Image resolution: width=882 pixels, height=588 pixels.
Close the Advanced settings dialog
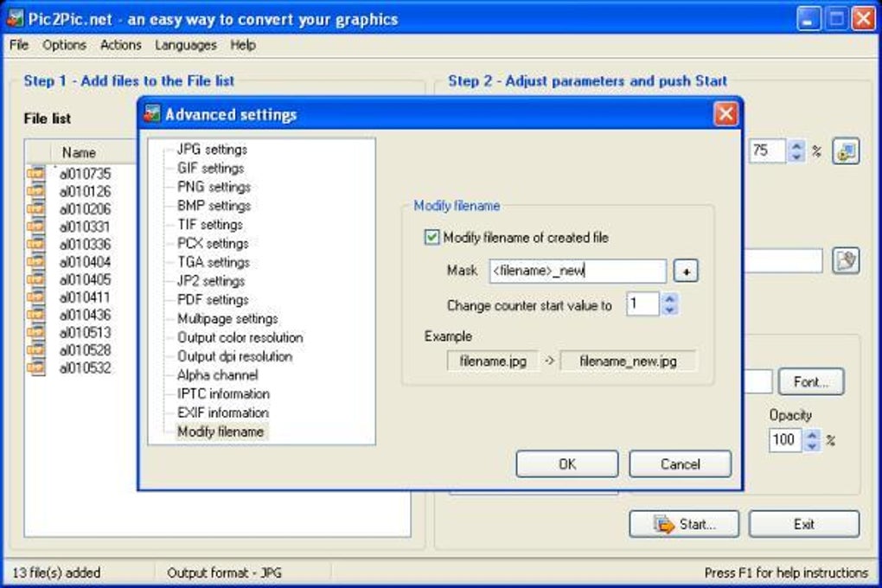(x=725, y=114)
